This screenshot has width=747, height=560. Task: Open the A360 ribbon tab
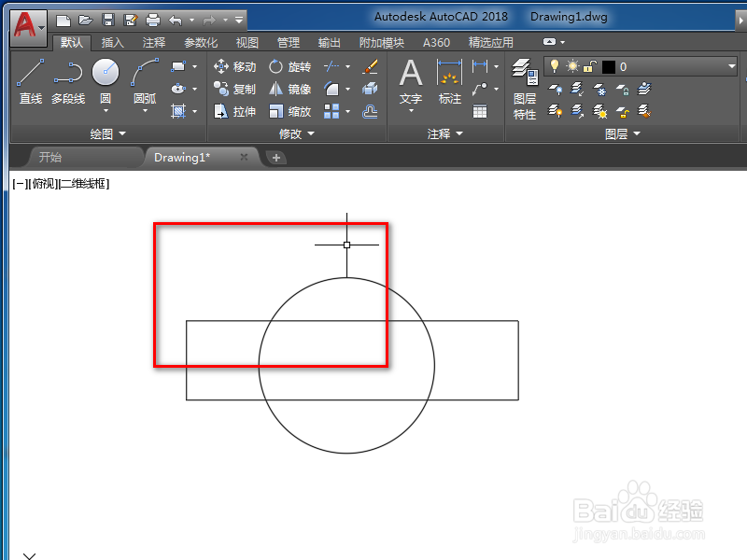pos(436,42)
